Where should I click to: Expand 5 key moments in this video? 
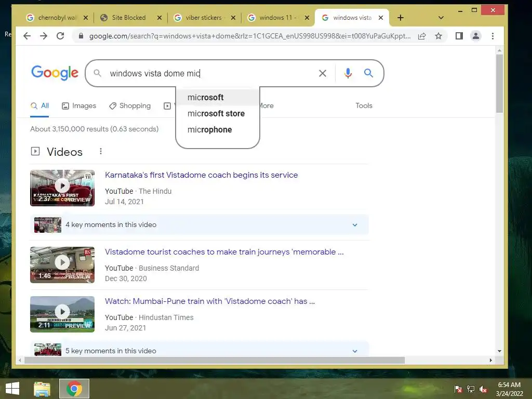[x=199, y=349]
